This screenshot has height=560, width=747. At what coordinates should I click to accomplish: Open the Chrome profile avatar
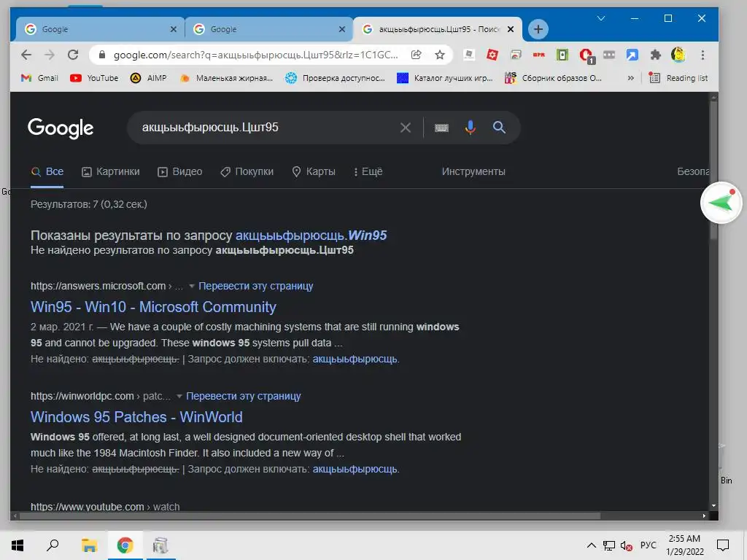pyautogui.click(x=678, y=55)
